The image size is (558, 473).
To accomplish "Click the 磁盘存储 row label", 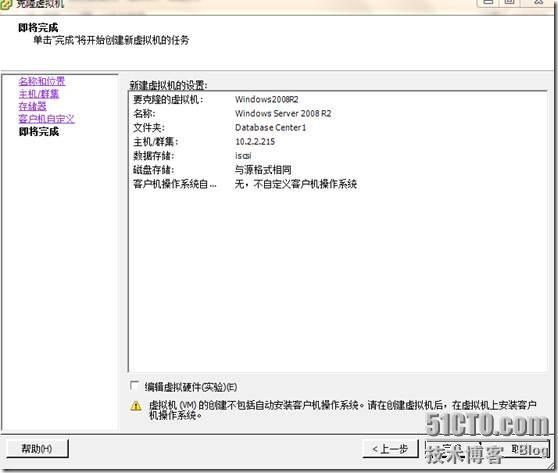I will [x=153, y=170].
